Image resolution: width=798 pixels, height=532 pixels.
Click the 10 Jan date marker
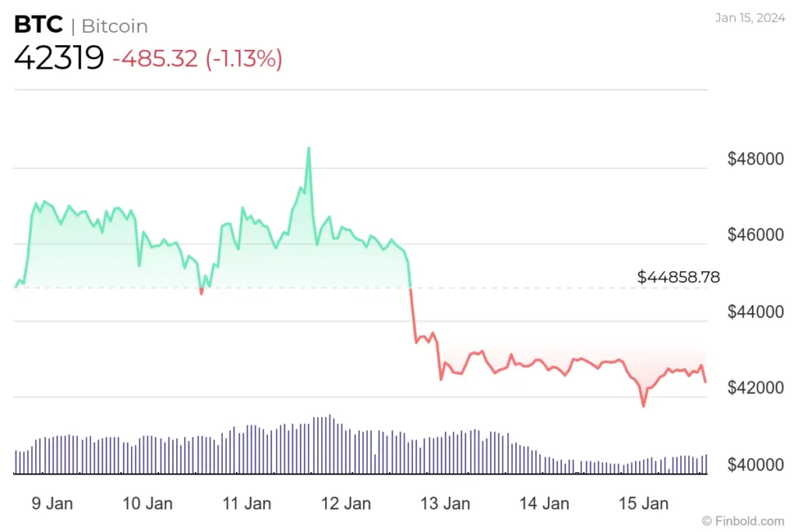coord(148,503)
